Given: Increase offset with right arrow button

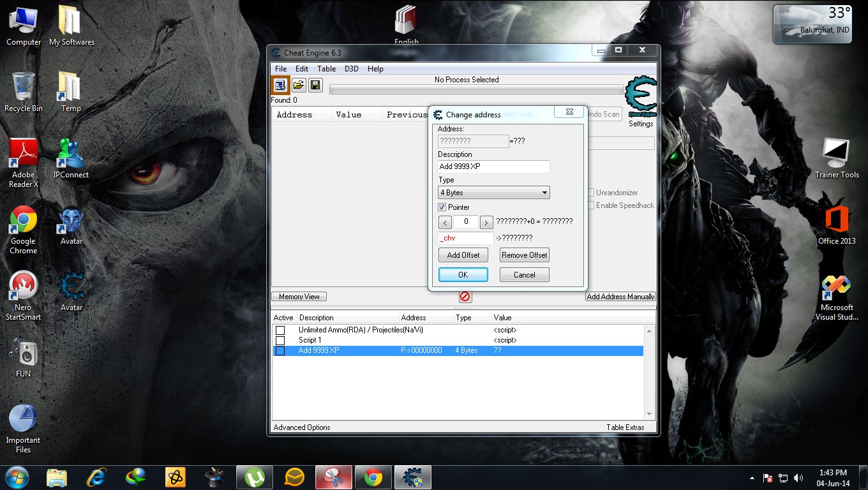Looking at the screenshot, I should point(486,223).
